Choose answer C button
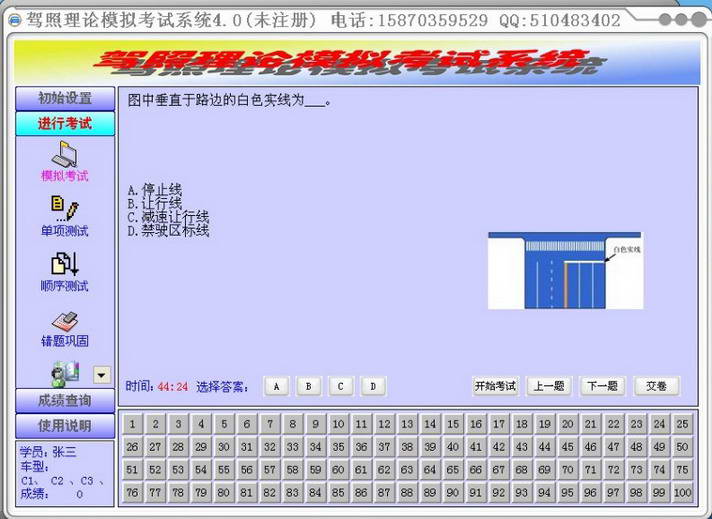Viewport: 712px width, 519px height. click(x=341, y=386)
